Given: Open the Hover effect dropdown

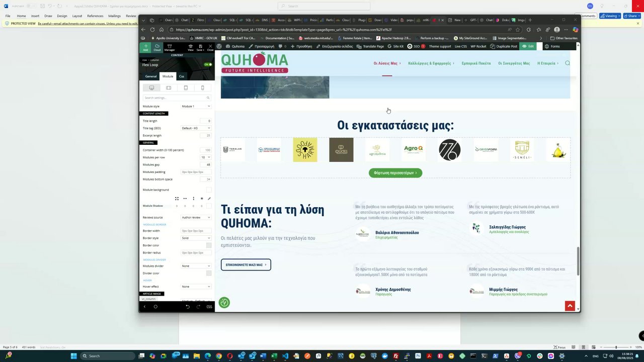Looking at the screenshot, I should click(196, 287).
